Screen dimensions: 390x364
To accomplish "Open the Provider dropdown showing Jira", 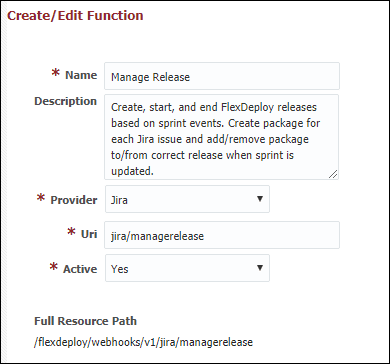I will 187,199.
